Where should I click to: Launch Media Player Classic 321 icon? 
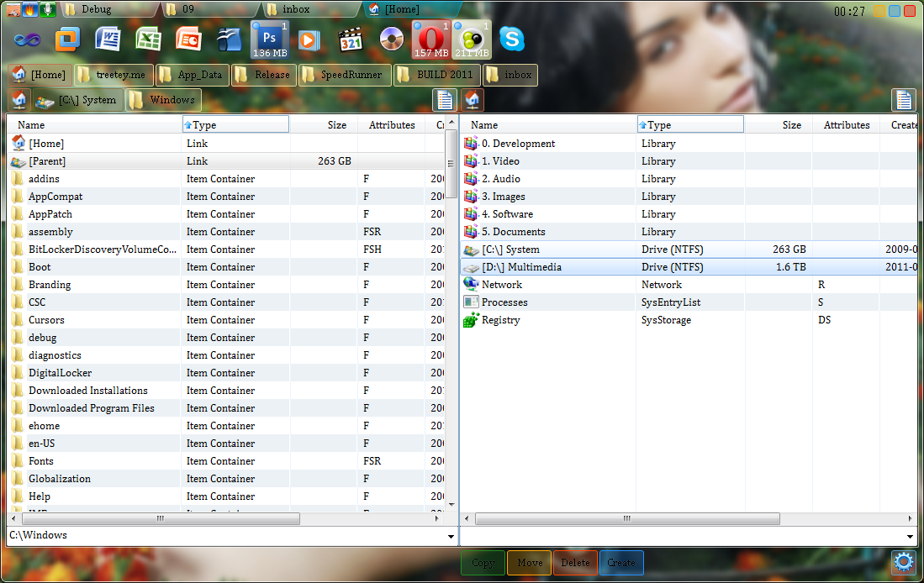click(351, 39)
